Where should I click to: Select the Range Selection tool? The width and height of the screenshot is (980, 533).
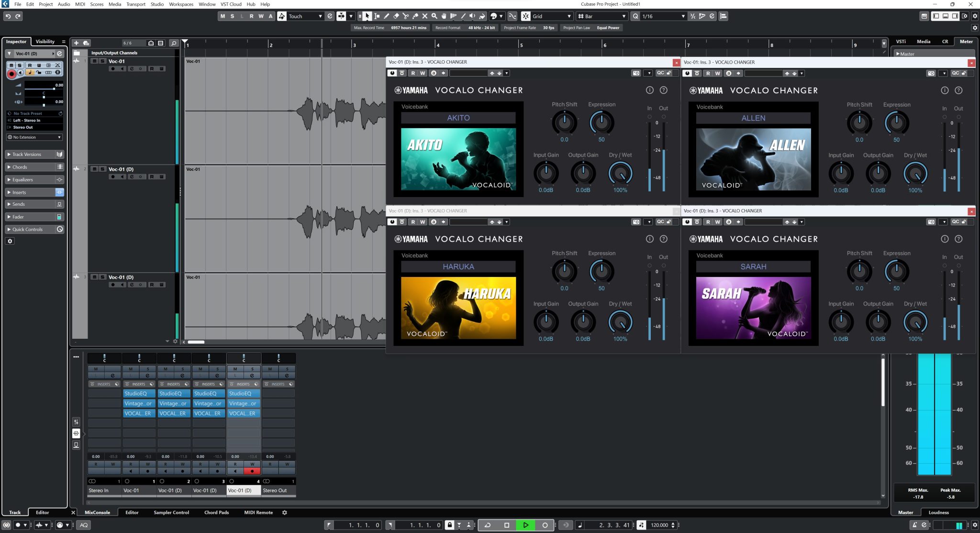pyautogui.click(x=377, y=16)
